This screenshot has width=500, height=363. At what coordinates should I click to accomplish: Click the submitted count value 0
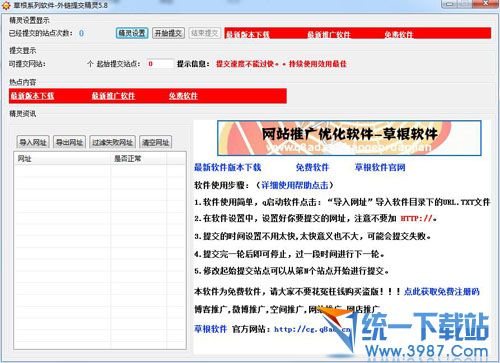(x=81, y=33)
